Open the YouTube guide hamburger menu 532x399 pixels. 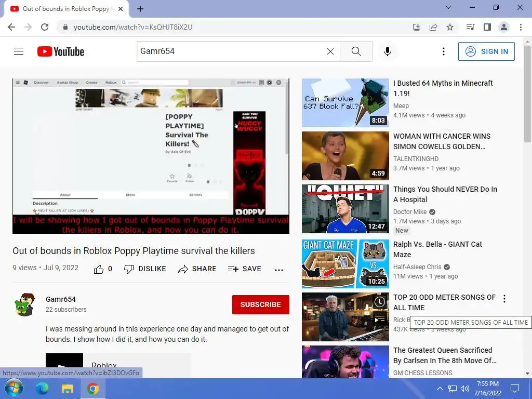19,51
